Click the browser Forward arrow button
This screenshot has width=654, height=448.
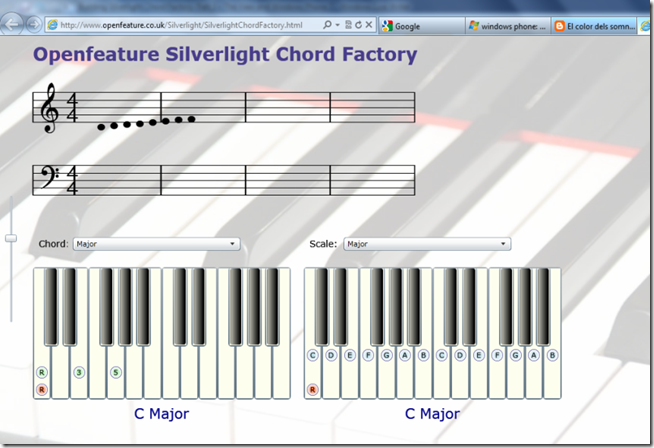tap(34, 25)
